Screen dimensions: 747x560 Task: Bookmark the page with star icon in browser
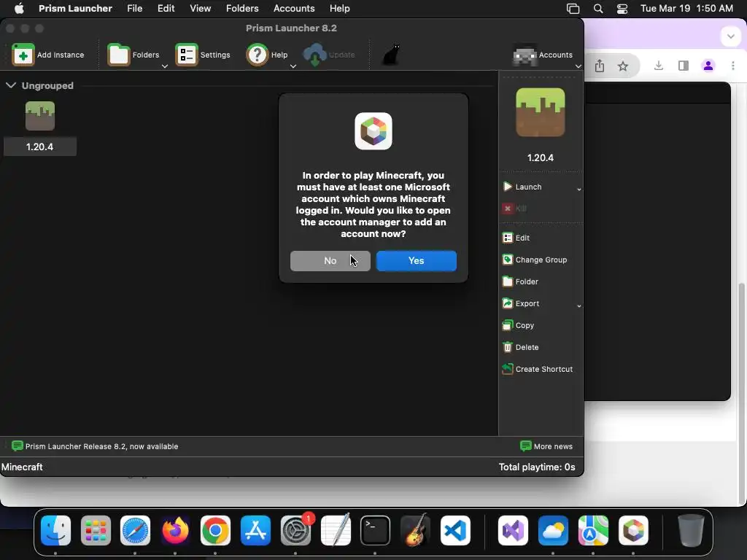[623, 66]
